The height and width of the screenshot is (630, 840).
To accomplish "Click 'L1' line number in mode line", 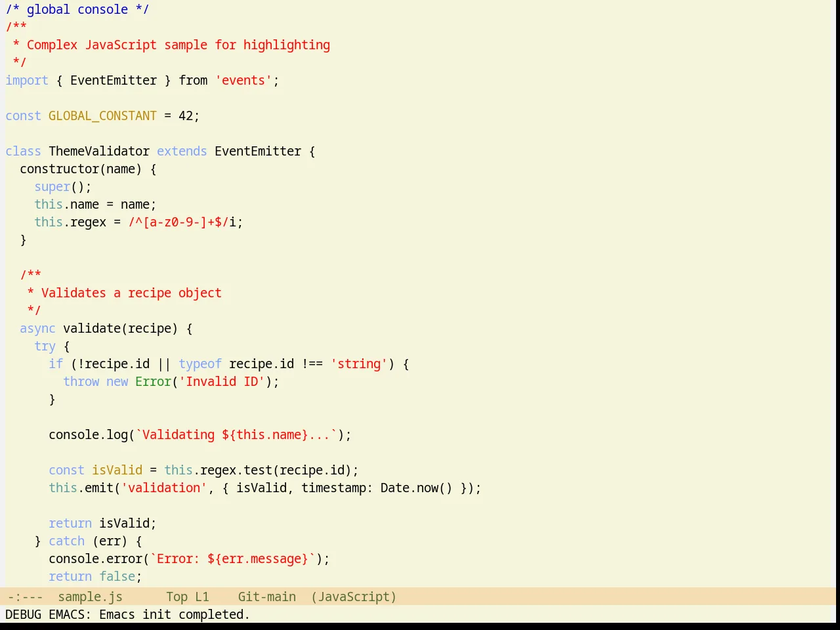I will point(201,597).
